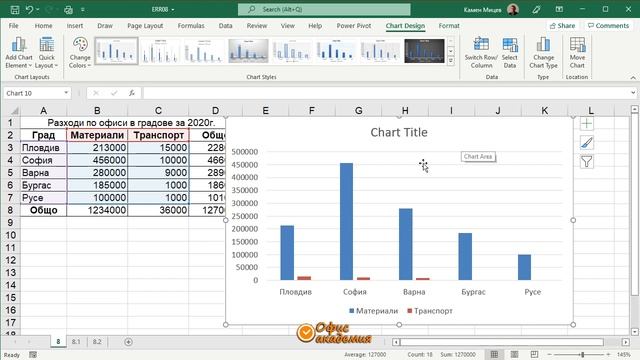Click the pen icon in title bar

537,9
